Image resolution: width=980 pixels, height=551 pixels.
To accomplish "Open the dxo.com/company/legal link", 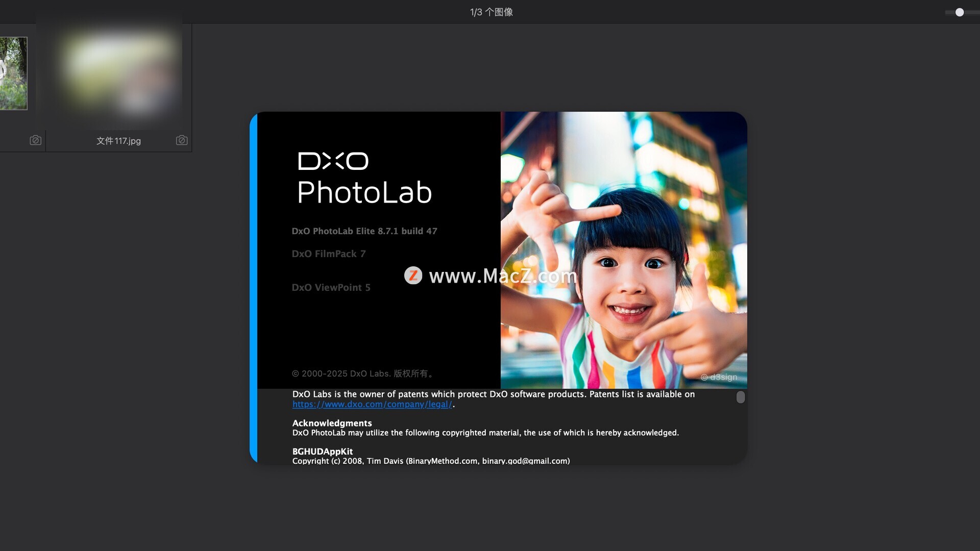I will tap(372, 404).
